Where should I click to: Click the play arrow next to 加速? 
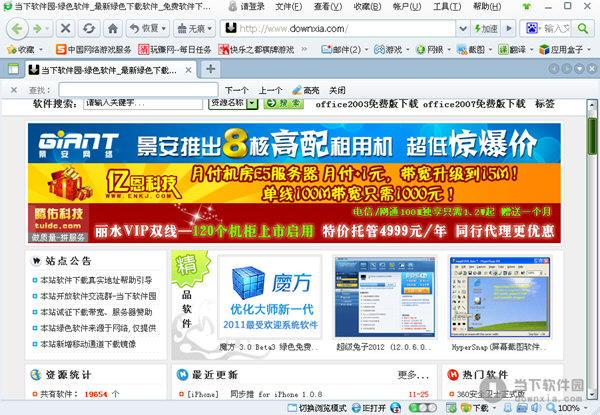[x=509, y=28]
